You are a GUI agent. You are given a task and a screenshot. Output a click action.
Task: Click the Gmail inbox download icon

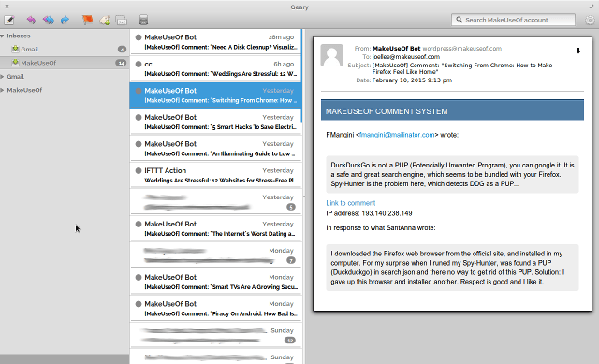(15, 49)
